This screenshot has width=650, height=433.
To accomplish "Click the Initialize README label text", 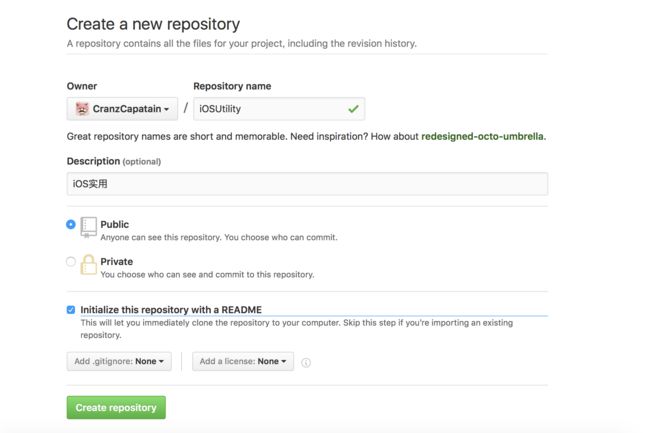I will pyautogui.click(x=171, y=310).
